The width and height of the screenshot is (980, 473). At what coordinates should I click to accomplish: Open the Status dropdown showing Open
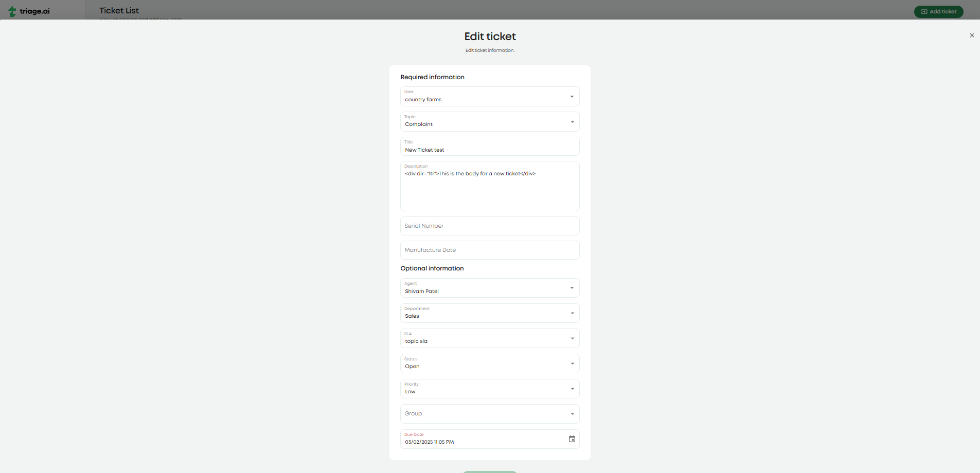coord(571,363)
